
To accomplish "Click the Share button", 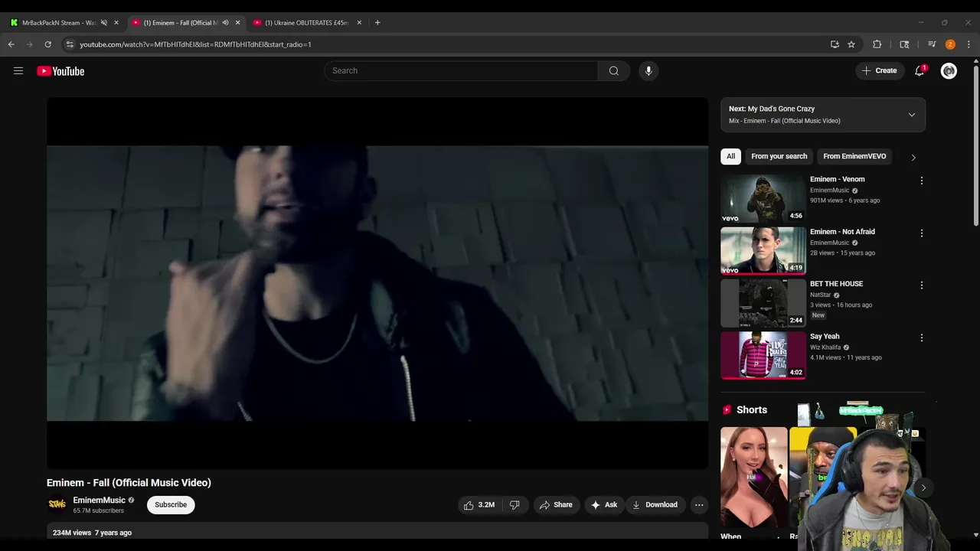I will click(556, 505).
